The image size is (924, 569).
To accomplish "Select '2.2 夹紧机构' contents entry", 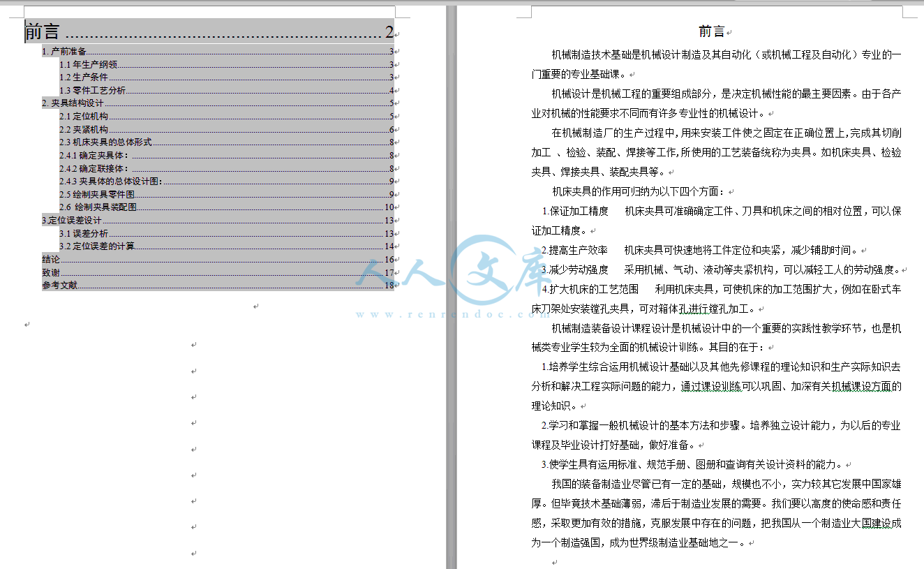I will pyautogui.click(x=227, y=129).
